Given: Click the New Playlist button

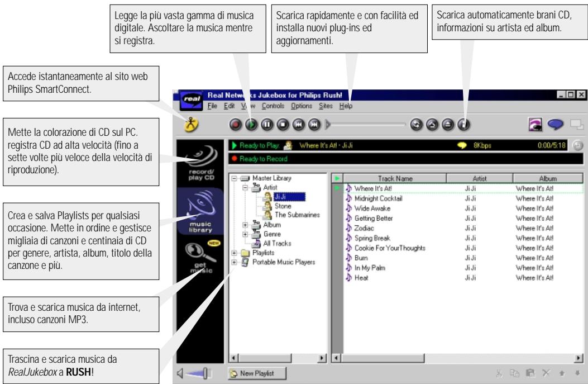Looking at the screenshot, I should coord(257,373).
